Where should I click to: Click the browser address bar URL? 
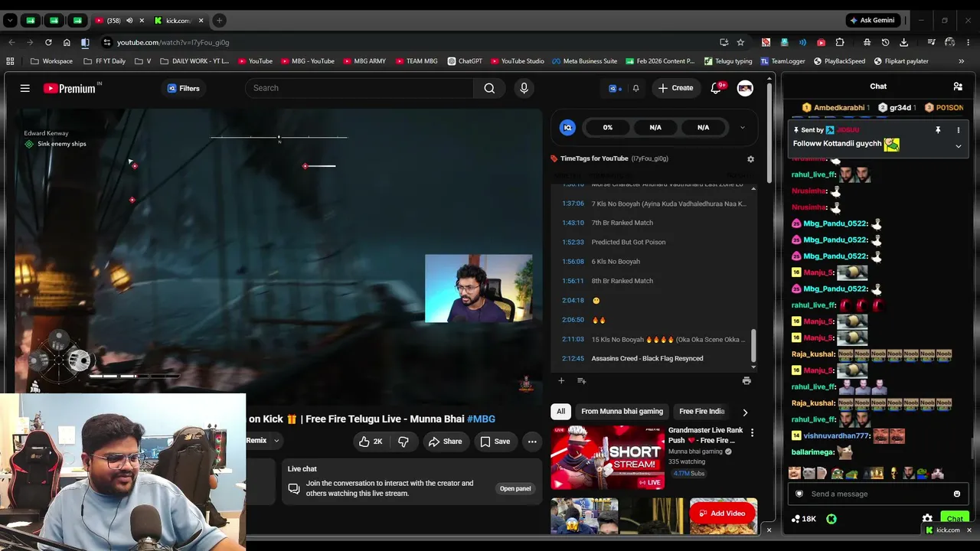[x=173, y=42]
